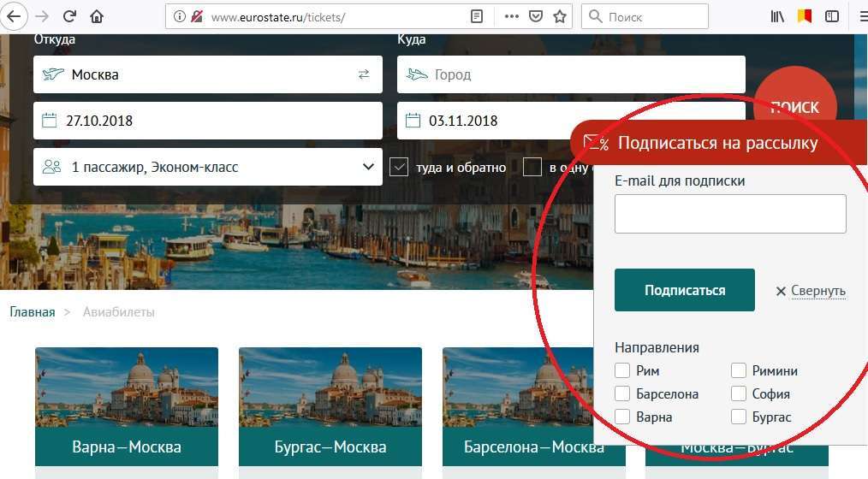Open the browser library icon
This screenshot has height=479, width=868.
click(777, 16)
